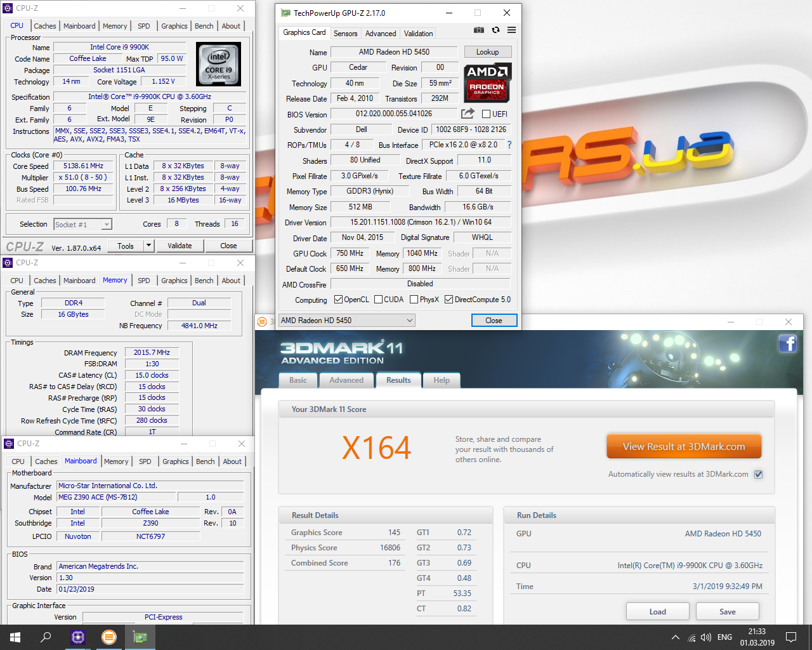The height and width of the screenshot is (650, 812).
Task: Toggle the OpenCL checkbox
Action: [338, 300]
